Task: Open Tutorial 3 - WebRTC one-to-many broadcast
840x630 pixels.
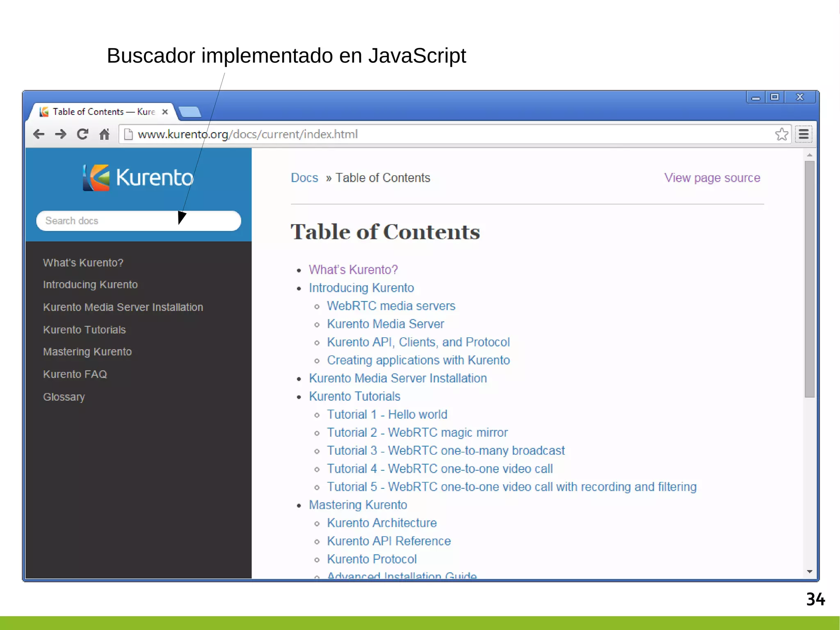Action: (x=446, y=450)
